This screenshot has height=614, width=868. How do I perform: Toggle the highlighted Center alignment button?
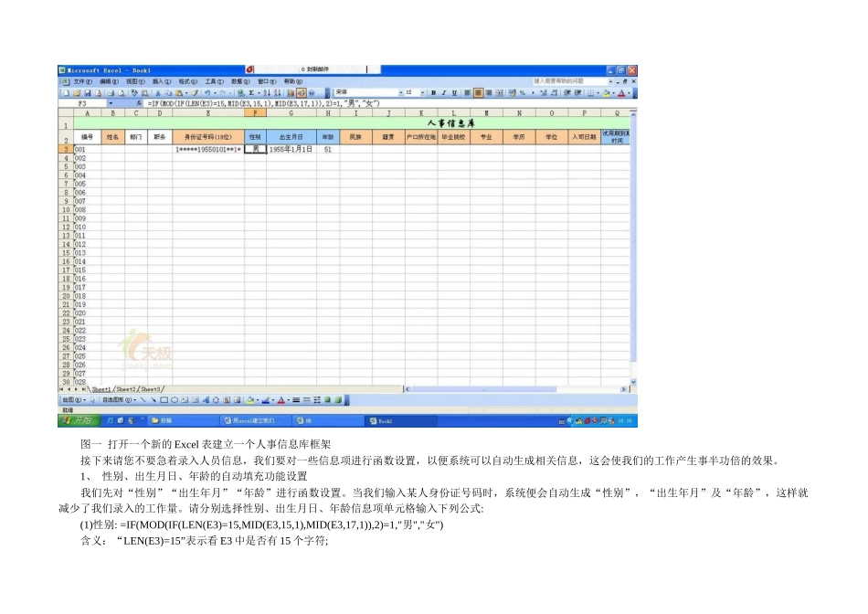[478, 93]
